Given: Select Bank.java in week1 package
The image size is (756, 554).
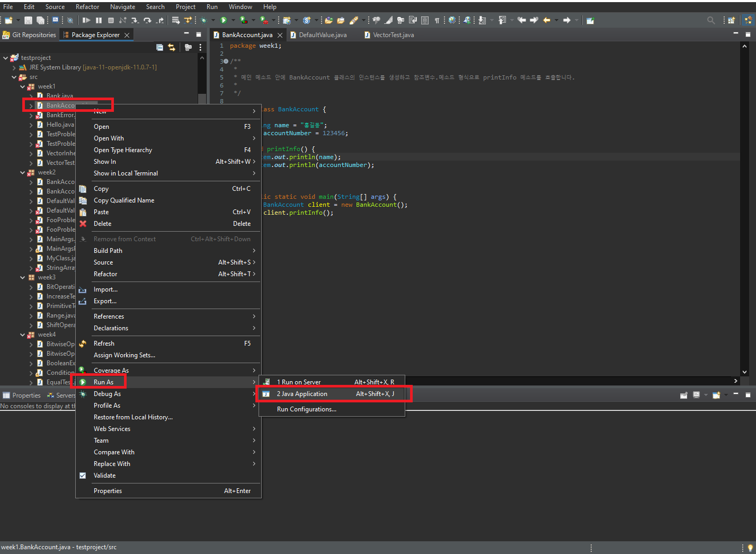Looking at the screenshot, I should 59,96.
